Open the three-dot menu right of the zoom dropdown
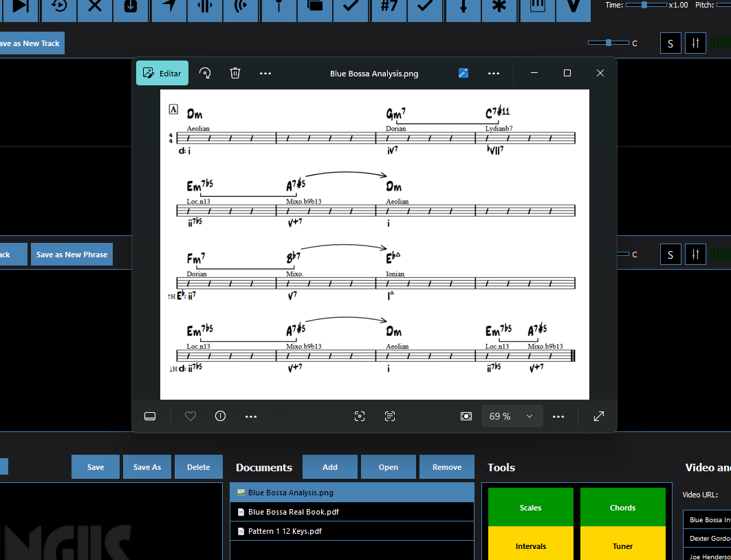Image resolution: width=731 pixels, height=560 pixels. coord(558,416)
